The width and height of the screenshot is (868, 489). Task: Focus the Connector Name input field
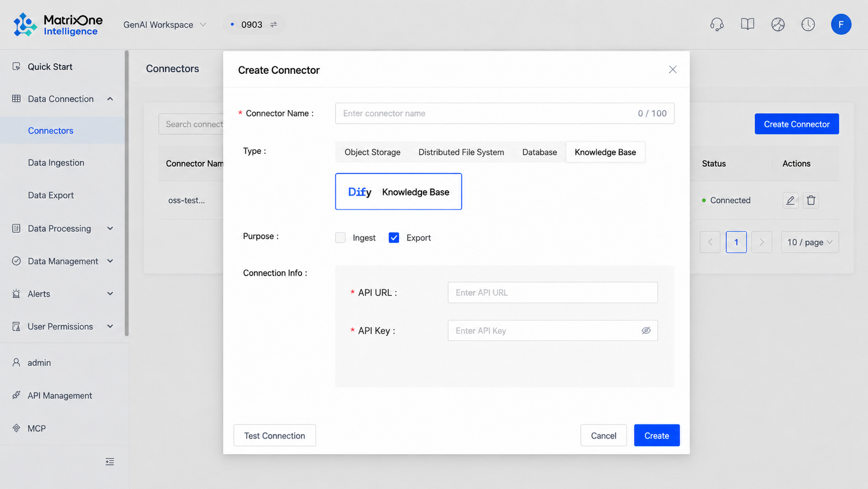pos(505,113)
